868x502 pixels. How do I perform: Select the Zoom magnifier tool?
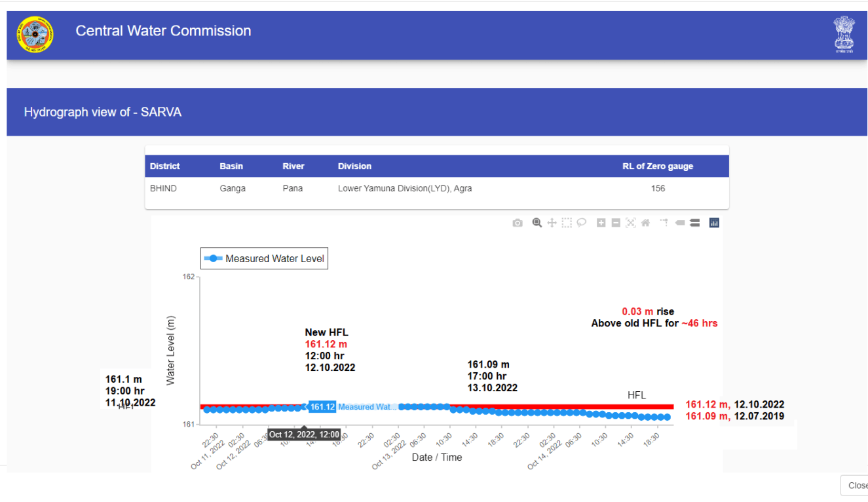pyautogui.click(x=537, y=223)
